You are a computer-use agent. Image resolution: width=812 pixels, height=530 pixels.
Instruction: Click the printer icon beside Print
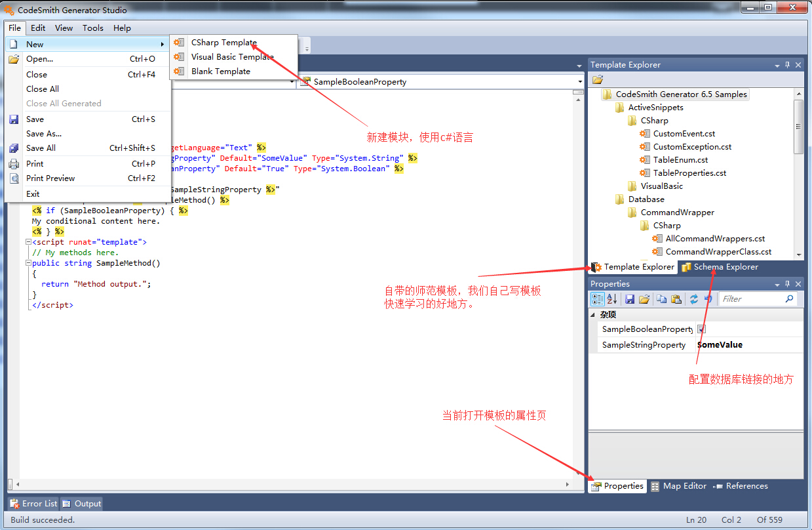[x=14, y=164]
